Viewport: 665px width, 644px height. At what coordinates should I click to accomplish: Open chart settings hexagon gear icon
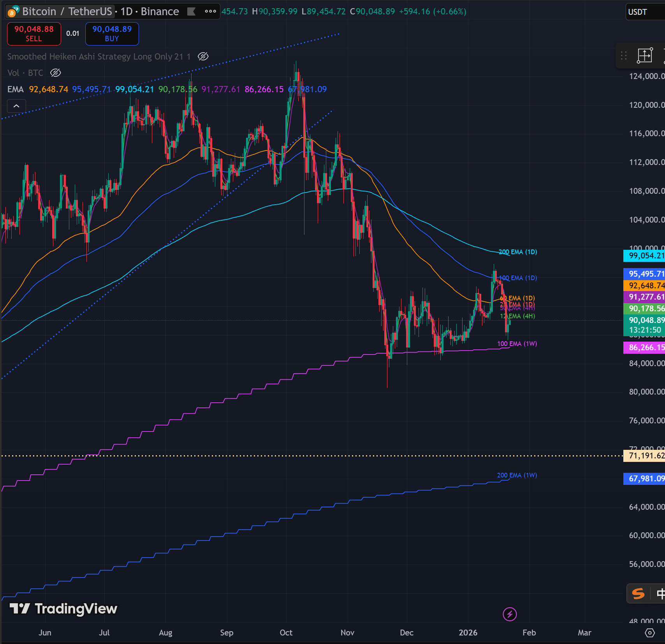click(650, 633)
